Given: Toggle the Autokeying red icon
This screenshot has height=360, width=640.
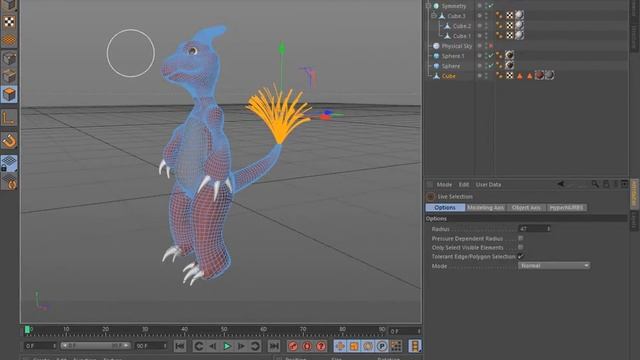Looking at the screenshot, I should 307,346.
